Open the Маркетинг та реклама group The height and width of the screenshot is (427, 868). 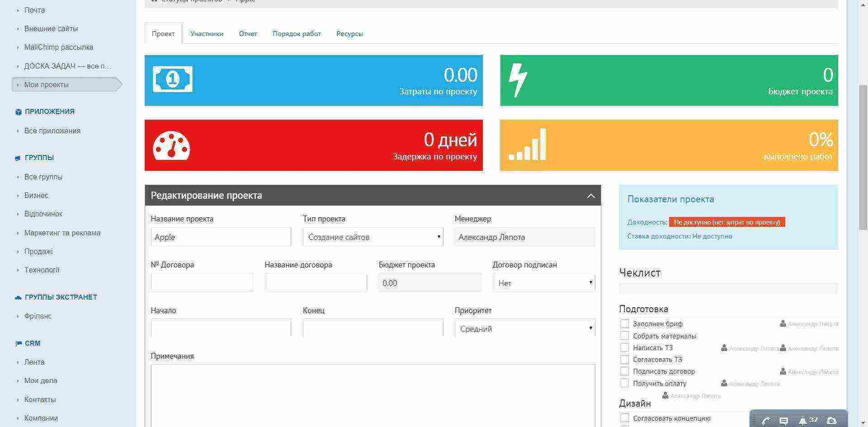62,233
